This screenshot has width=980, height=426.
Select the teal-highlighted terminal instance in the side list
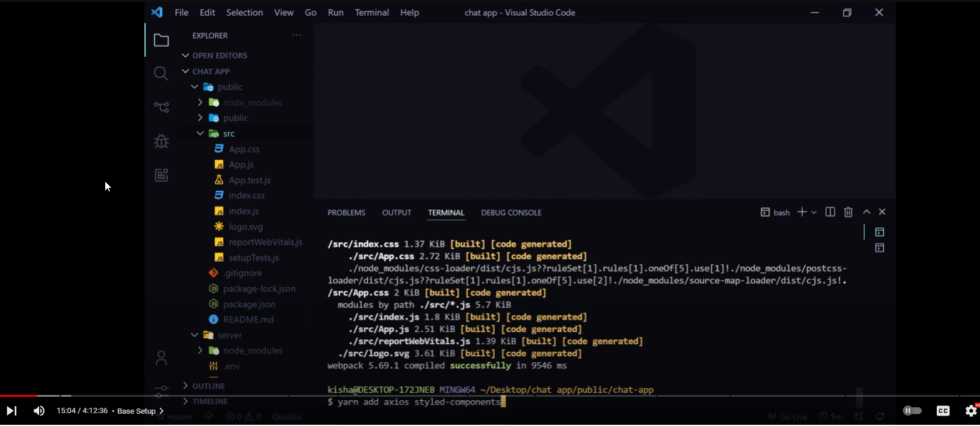(879, 232)
